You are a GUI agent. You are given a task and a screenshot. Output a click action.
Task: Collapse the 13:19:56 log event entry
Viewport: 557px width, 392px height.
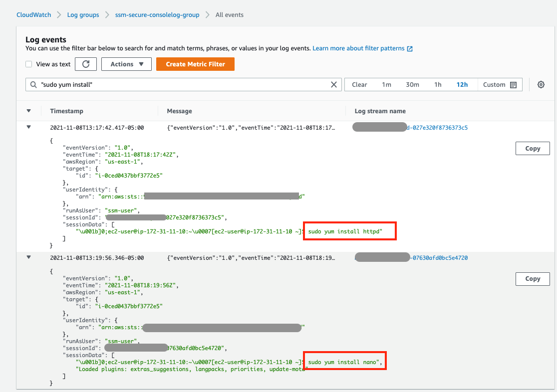[x=28, y=257]
